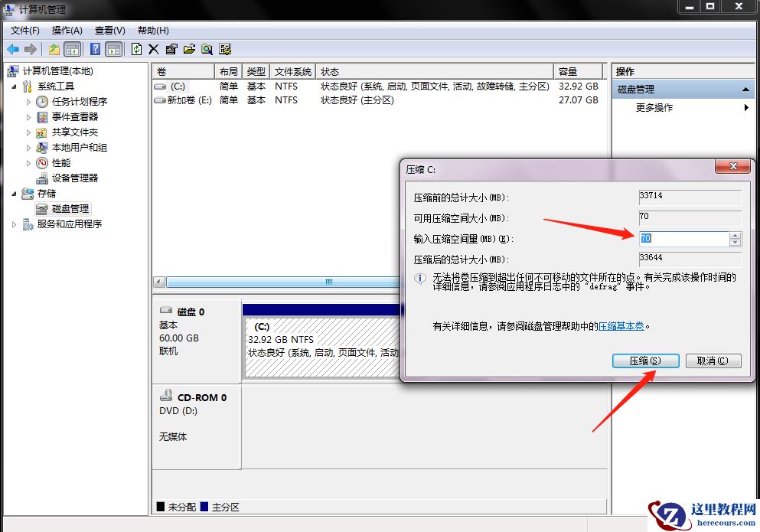
Task: Open the 更多操作 submenu arrow
Action: pyautogui.click(x=747, y=107)
